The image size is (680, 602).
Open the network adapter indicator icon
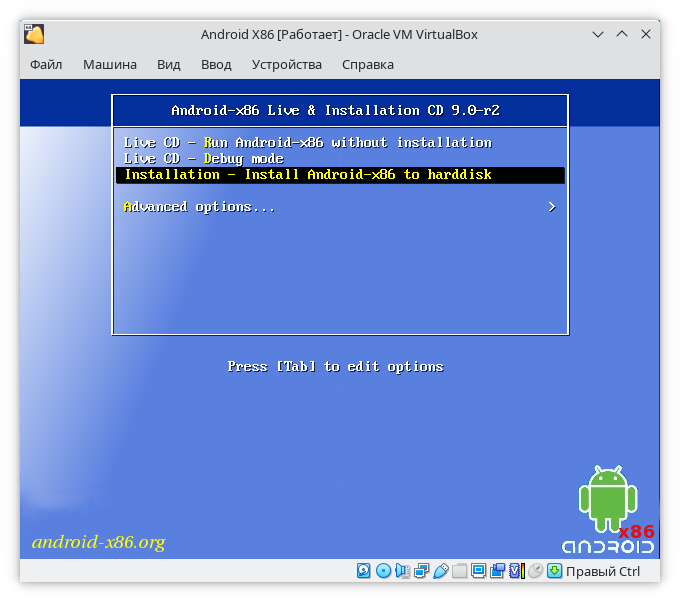[x=422, y=571]
